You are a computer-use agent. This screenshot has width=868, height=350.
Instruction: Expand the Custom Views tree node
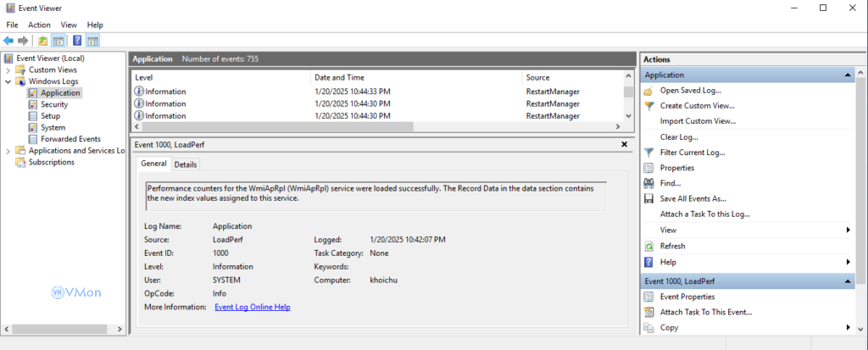point(8,69)
